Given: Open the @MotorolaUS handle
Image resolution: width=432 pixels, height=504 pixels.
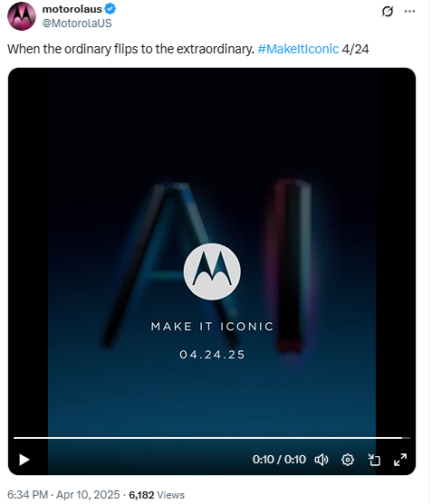Looking at the screenshot, I should point(77,24).
